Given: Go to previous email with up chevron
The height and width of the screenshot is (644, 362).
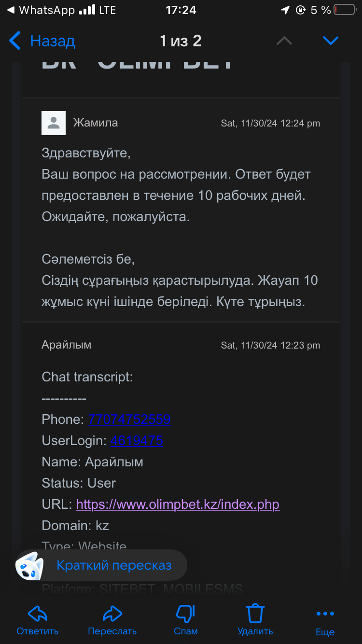Looking at the screenshot, I should [284, 41].
